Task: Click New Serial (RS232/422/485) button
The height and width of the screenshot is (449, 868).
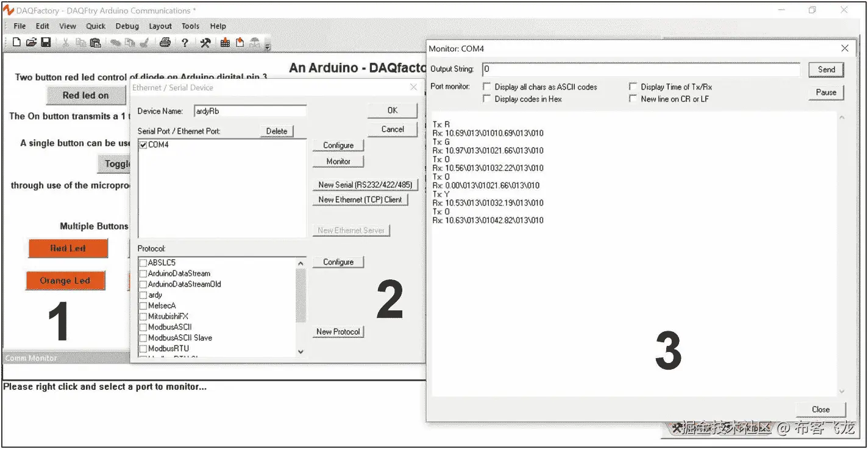Action: (365, 185)
